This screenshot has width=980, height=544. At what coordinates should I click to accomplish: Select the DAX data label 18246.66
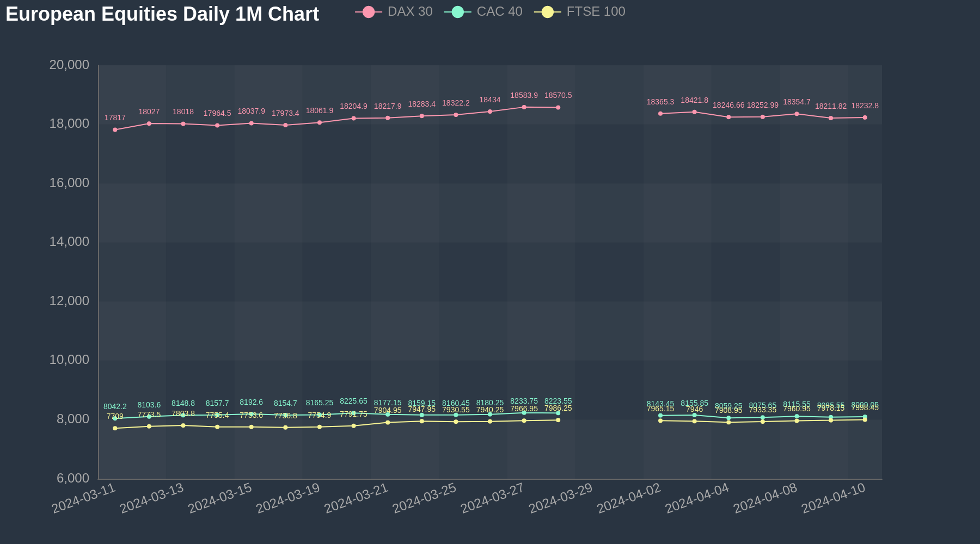(x=728, y=105)
